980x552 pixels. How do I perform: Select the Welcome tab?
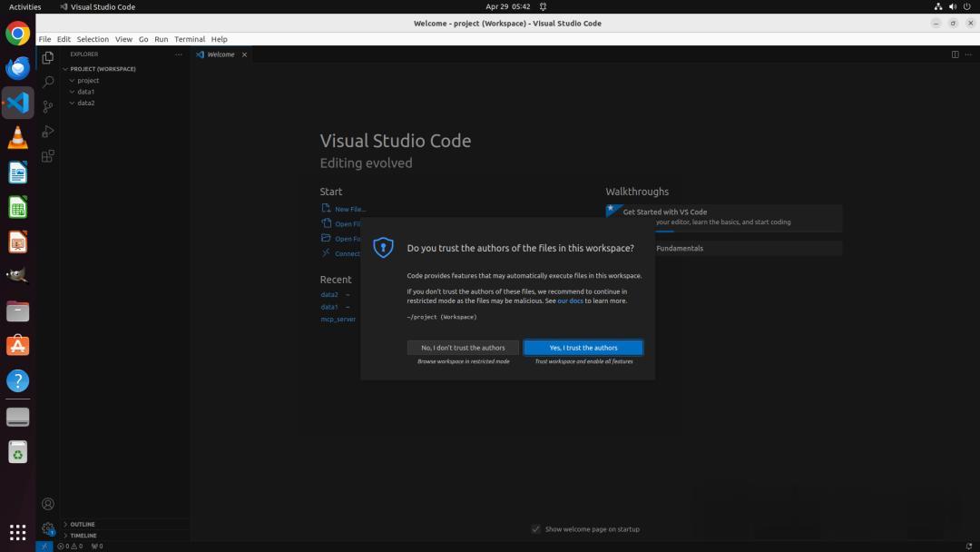click(x=221, y=54)
